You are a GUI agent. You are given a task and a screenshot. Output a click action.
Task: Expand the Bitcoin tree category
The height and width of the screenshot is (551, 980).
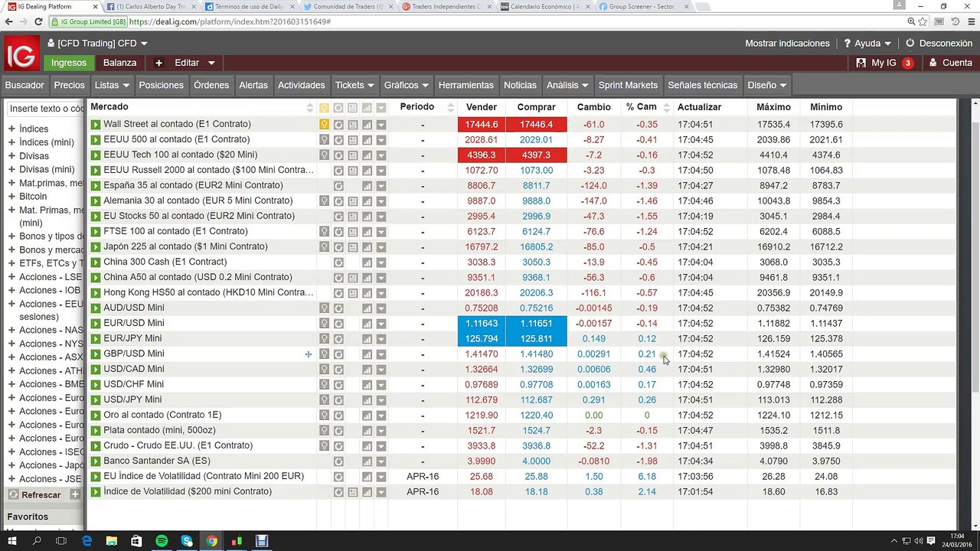tap(11, 197)
